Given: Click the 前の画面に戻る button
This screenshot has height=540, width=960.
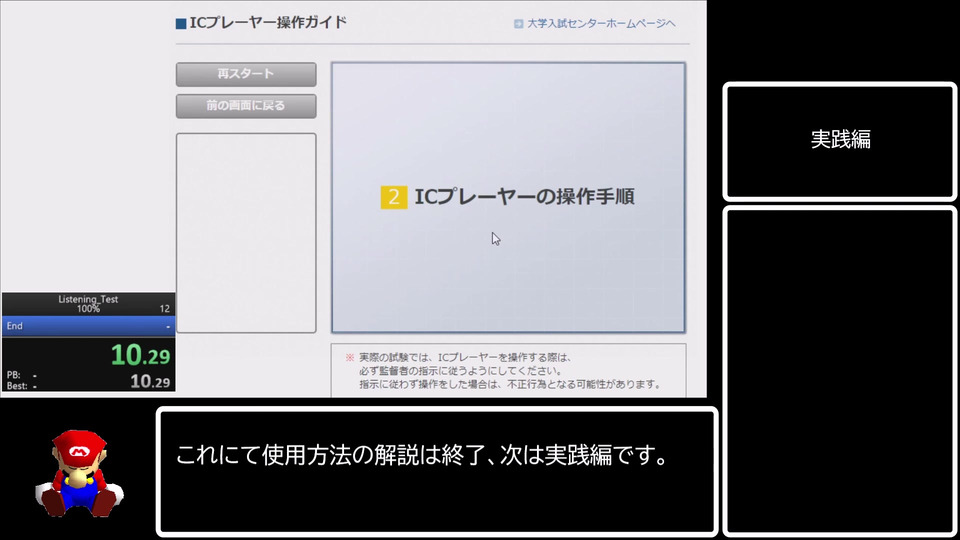Looking at the screenshot, I should tap(246, 106).
